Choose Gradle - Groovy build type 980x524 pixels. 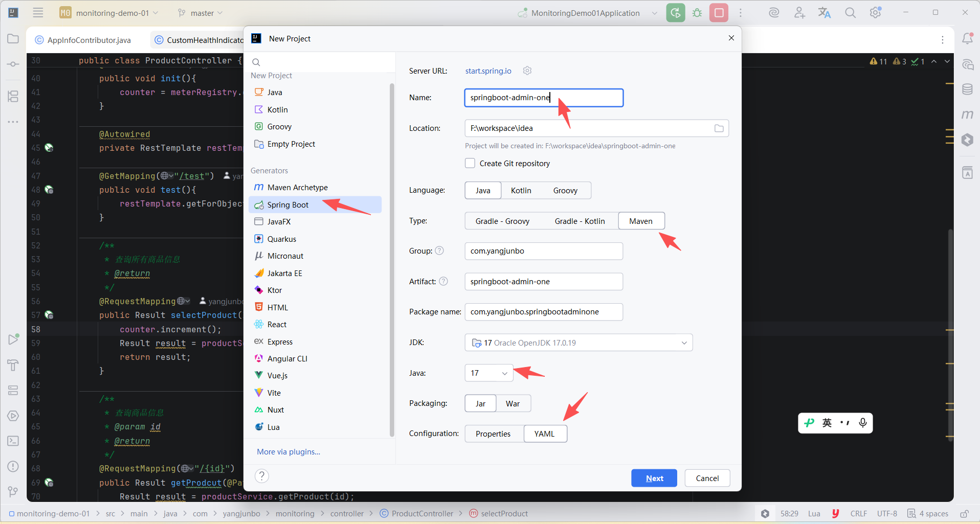tap(502, 221)
